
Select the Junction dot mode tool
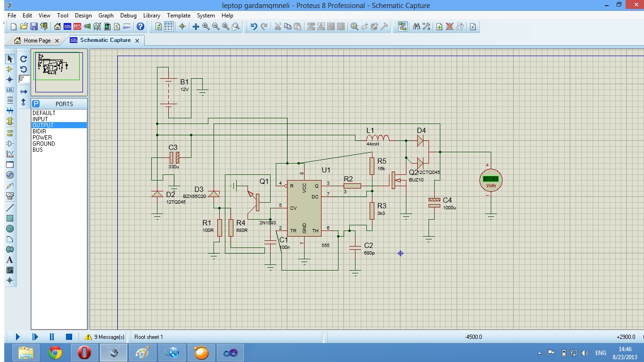(10, 80)
